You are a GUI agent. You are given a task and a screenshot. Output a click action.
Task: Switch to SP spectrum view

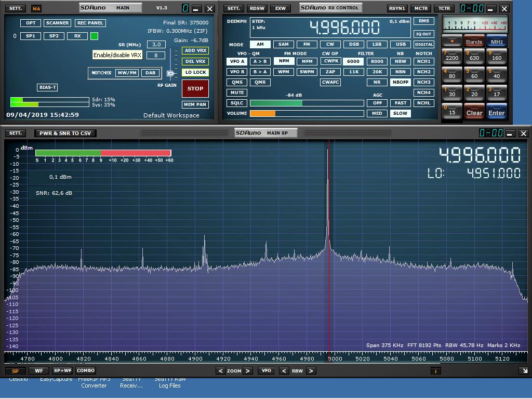click(15, 371)
